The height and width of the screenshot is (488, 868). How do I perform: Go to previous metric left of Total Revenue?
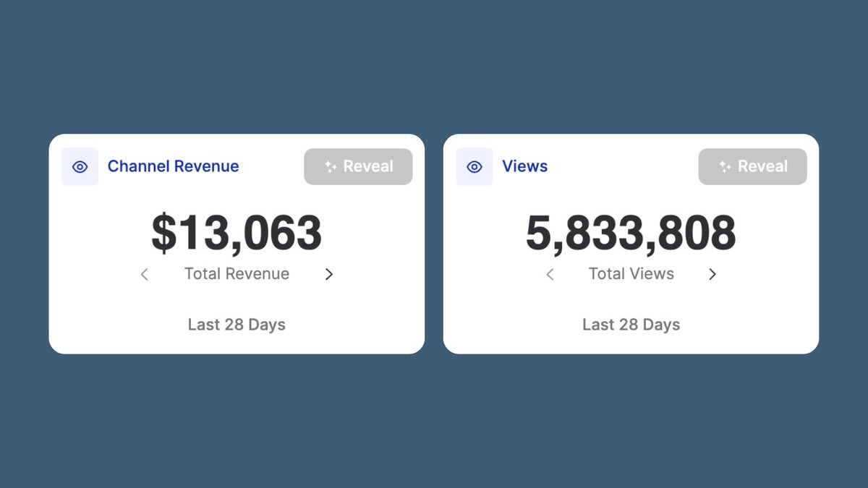(x=145, y=274)
